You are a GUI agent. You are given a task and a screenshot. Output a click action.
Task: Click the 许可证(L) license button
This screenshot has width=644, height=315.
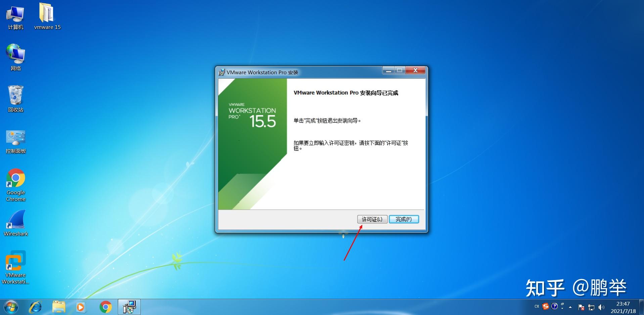pyautogui.click(x=372, y=219)
